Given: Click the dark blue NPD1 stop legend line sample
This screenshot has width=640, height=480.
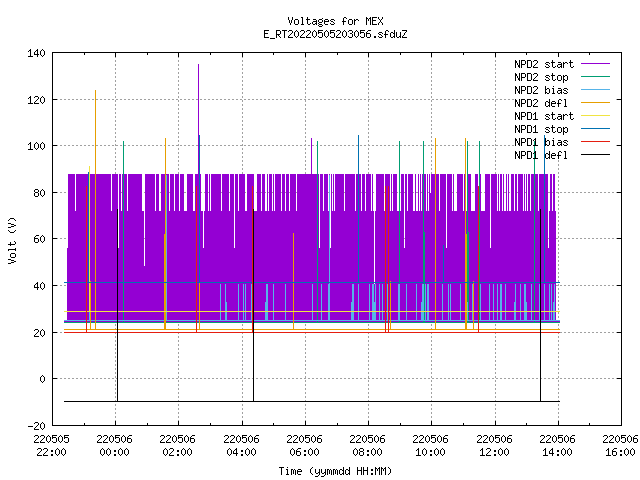Looking at the screenshot, I should (596, 129).
